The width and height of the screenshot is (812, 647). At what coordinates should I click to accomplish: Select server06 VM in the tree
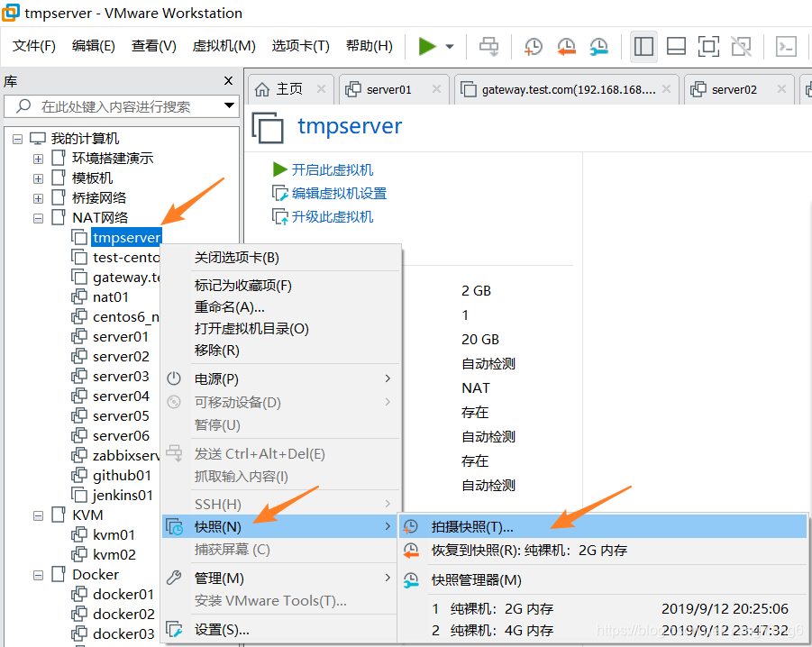[121, 436]
